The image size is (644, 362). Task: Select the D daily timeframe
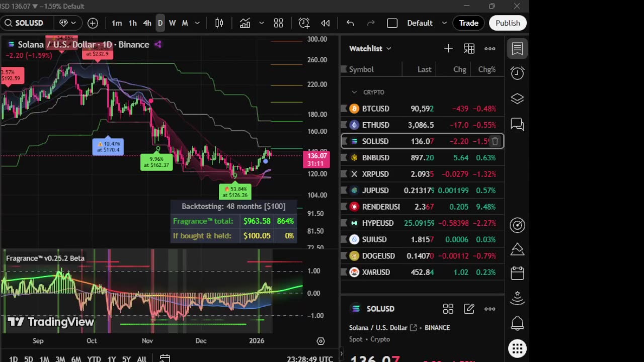click(160, 23)
